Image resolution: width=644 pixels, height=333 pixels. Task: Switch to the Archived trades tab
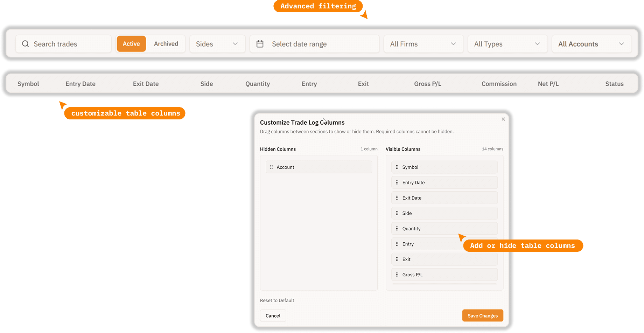coord(166,44)
